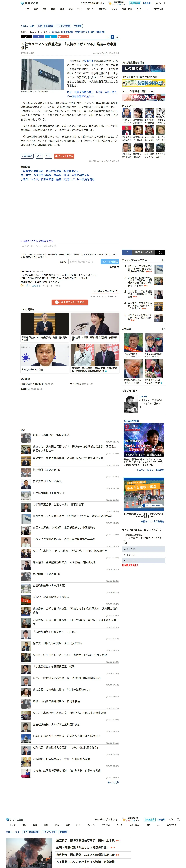Image resolution: width=186 pixels, height=868 pixels.
Task: Open 私の相場観 blog banner
Action: 143,68
